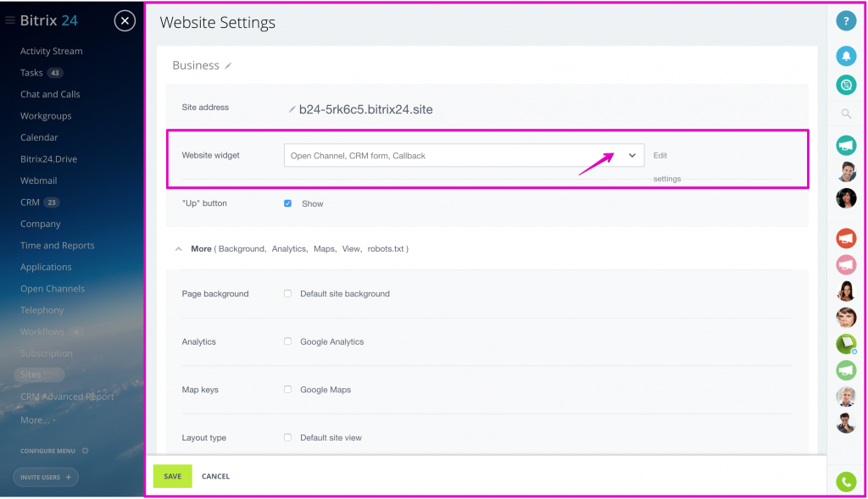The height and width of the screenshot is (499, 868).
Task: Open Chat and Calls in sidebar
Action: [50, 94]
